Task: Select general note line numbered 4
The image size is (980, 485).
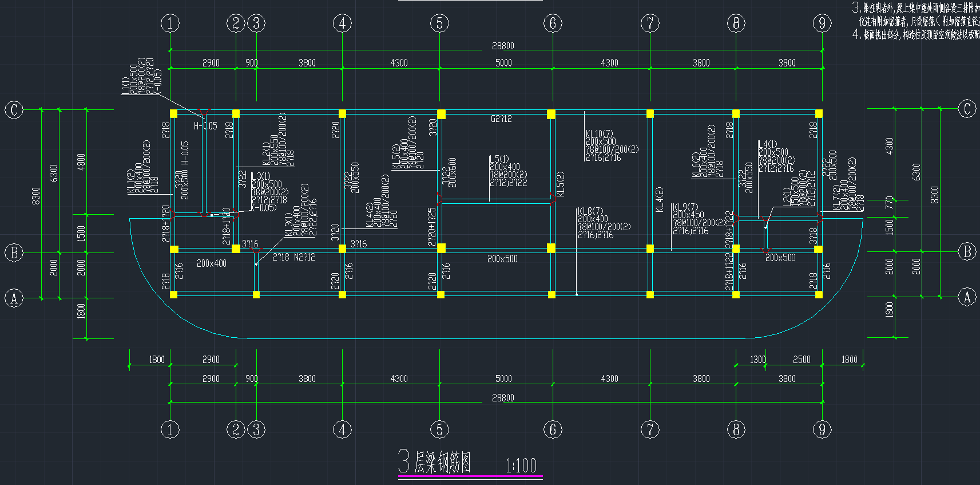Action: click(915, 34)
